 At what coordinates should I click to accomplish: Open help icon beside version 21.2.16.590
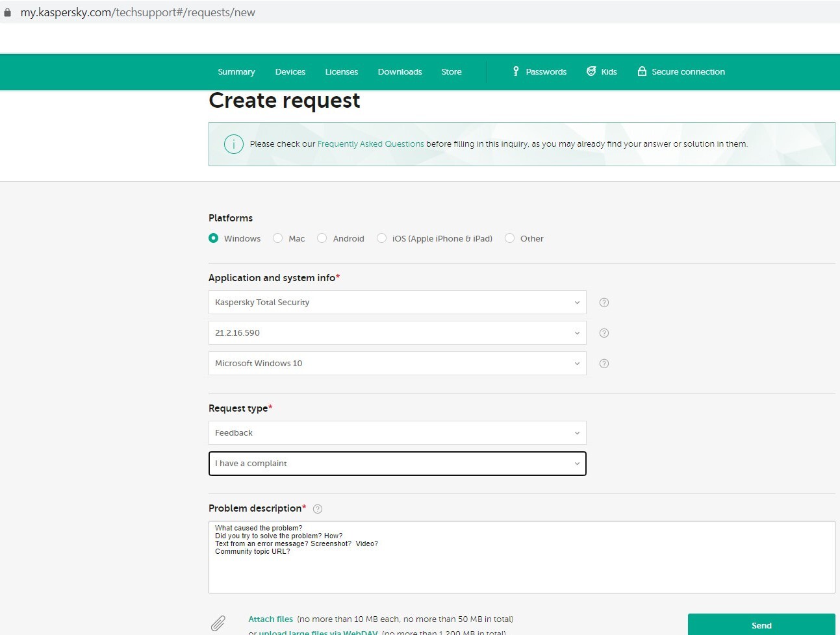(604, 333)
